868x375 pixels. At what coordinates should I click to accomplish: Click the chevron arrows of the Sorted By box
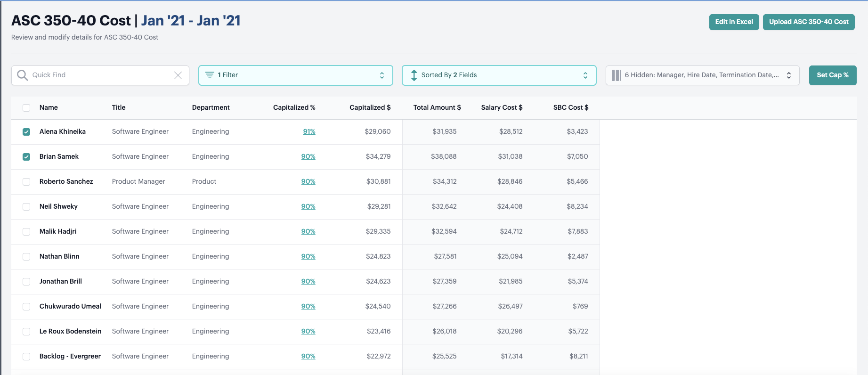585,75
